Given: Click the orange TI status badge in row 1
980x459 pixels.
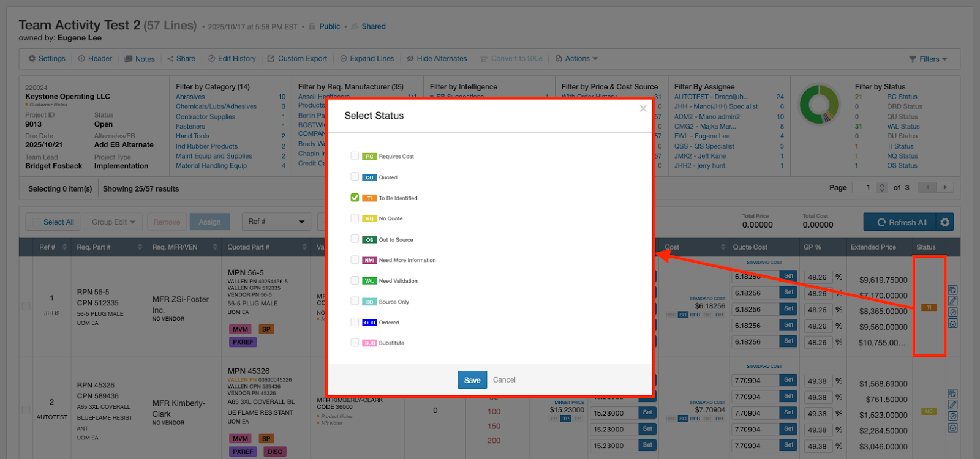Looking at the screenshot, I should (929, 307).
